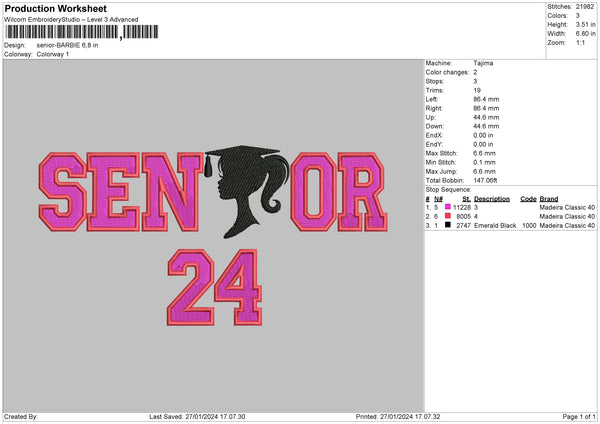Click the barcode in the header

(x=82, y=32)
